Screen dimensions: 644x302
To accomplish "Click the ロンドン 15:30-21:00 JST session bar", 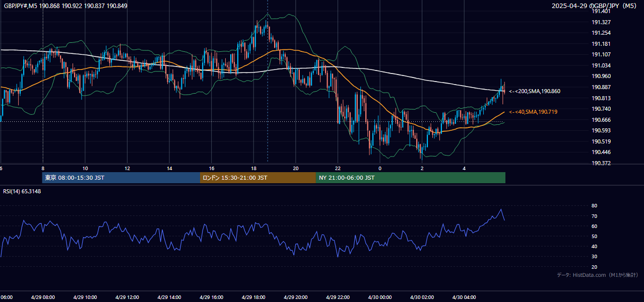I will pos(258,178).
